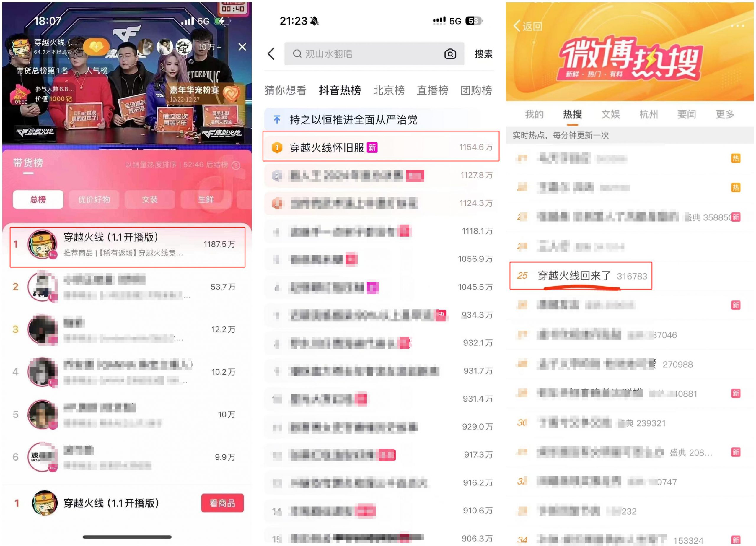Viewport: 756px width, 546px height.
Task: Select the 女装 category pill
Action: pos(150,199)
